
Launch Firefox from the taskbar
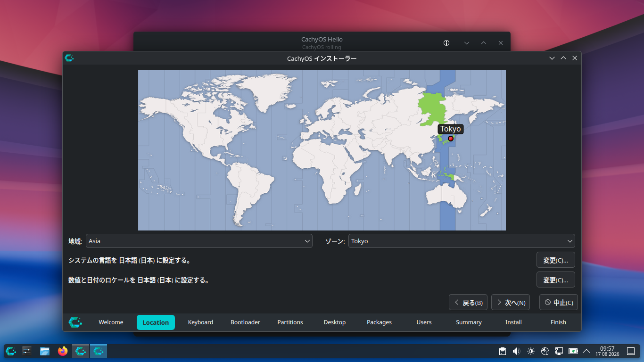[63, 351]
